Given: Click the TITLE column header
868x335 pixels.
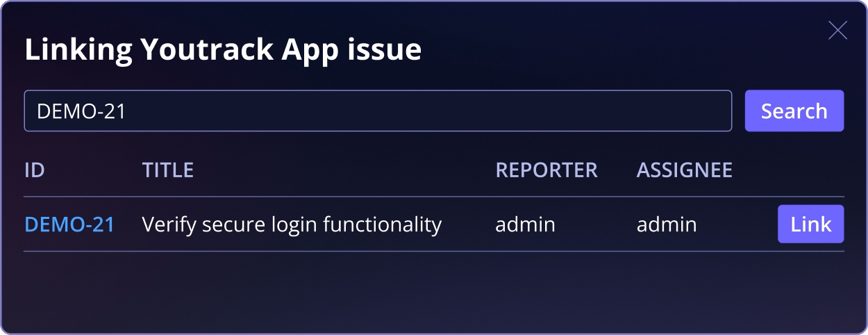Looking at the screenshot, I should (x=168, y=170).
